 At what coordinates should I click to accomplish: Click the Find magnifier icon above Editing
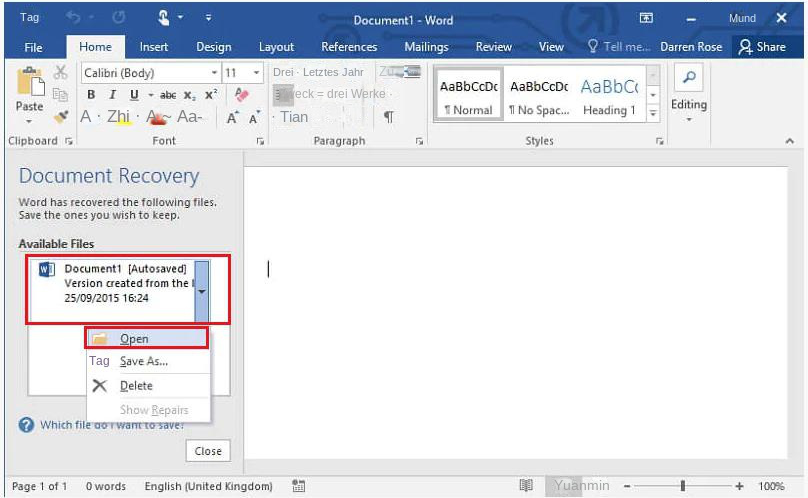click(689, 77)
